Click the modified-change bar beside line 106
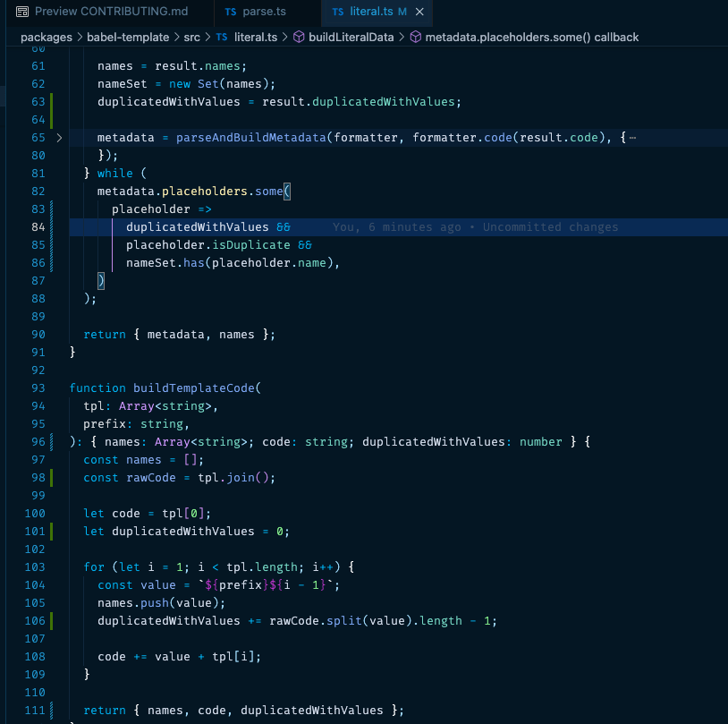Image resolution: width=728 pixels, height=724 pixels. click(51, 620)
